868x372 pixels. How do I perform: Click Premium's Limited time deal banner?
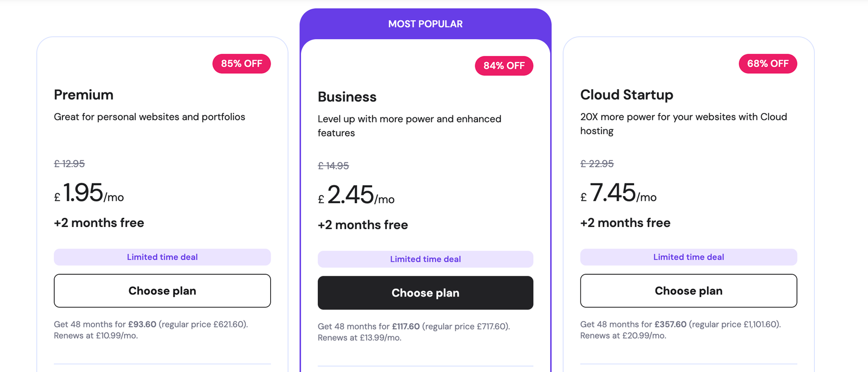162,257
